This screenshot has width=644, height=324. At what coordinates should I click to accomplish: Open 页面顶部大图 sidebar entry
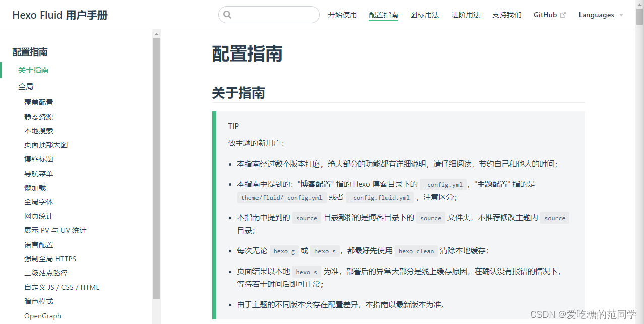click(x=46, y=145)
